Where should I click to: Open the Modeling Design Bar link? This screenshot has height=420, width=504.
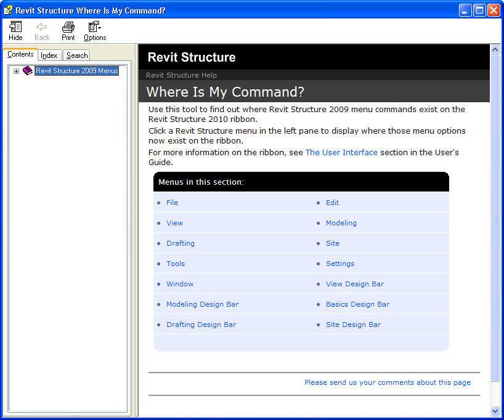202,304
